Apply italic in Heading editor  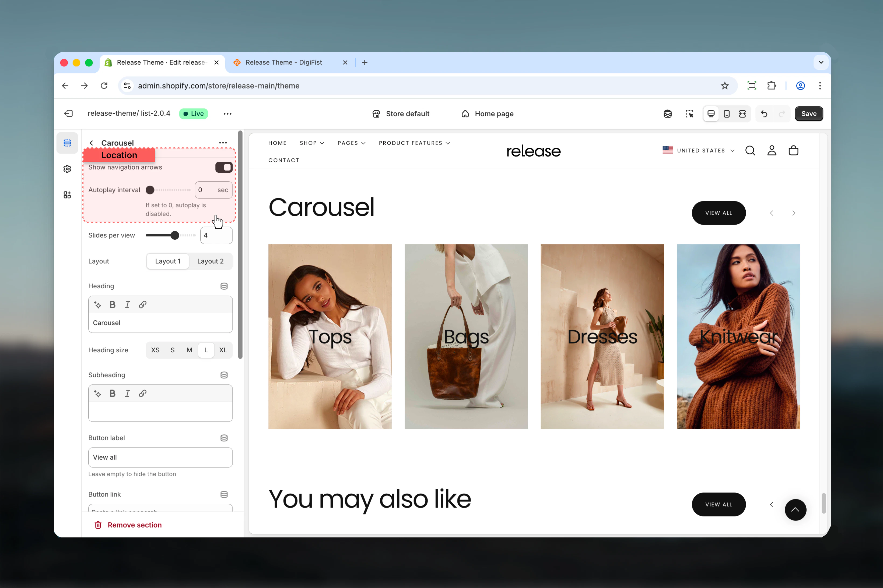[127, 304]
